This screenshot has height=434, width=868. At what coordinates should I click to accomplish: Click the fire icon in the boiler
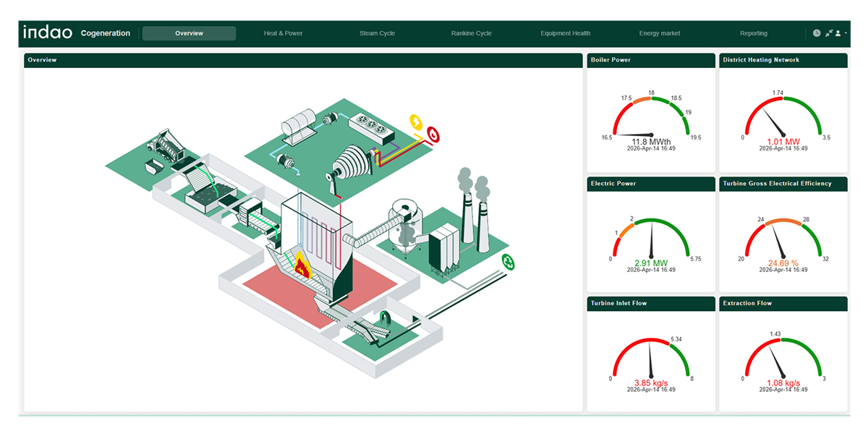[299, 265]
